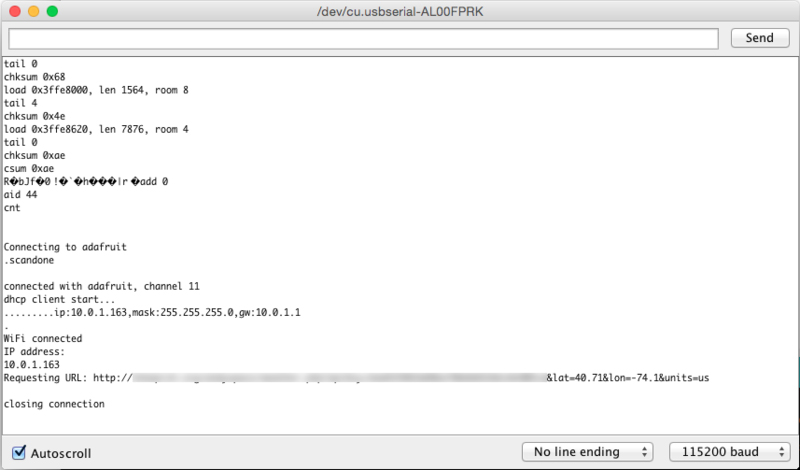Click the 'WiFi connected' log line
Screen dimensions: 800x470
click(43, 339)
